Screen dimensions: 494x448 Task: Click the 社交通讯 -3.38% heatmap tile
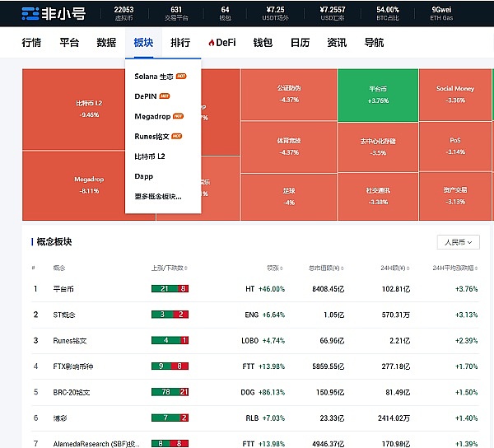(378, 197)
